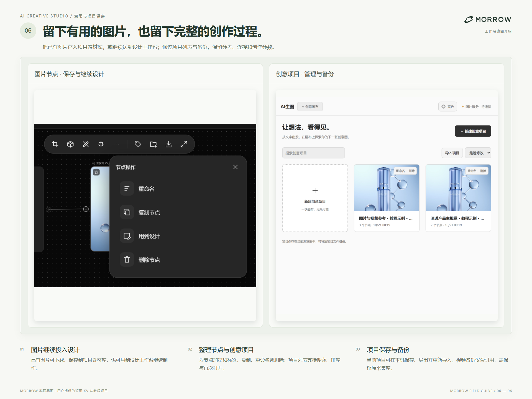Click the 图片与视频参考 · 教程示例 title

coord(386,218)
